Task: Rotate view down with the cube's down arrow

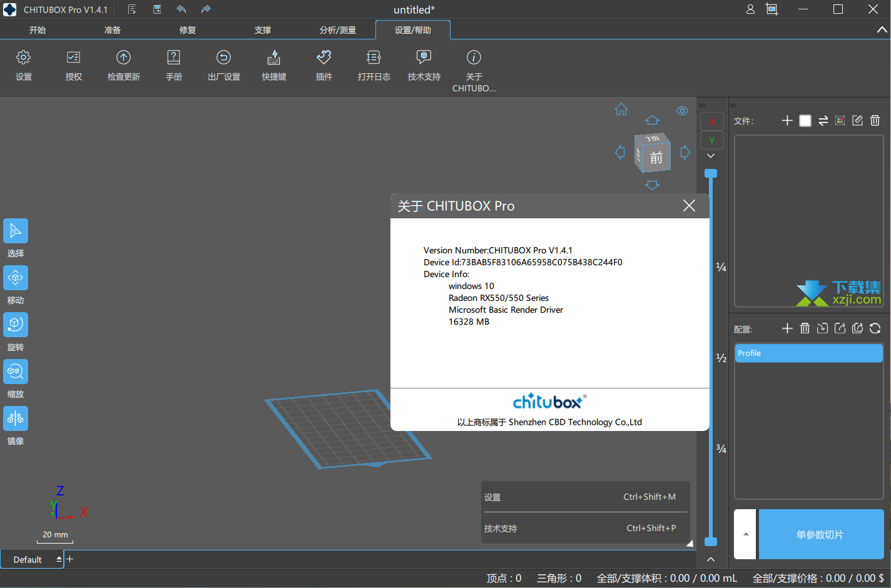Action: [652, 185]
